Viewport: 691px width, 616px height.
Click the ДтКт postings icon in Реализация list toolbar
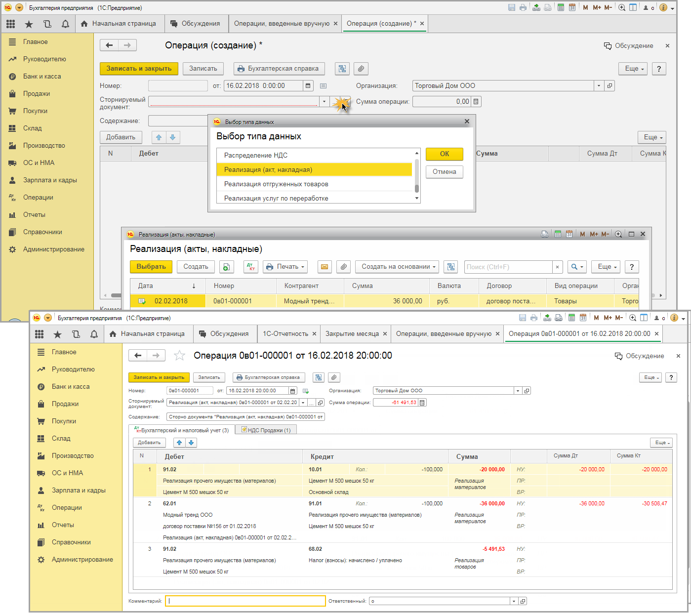[x=251, y=267]
